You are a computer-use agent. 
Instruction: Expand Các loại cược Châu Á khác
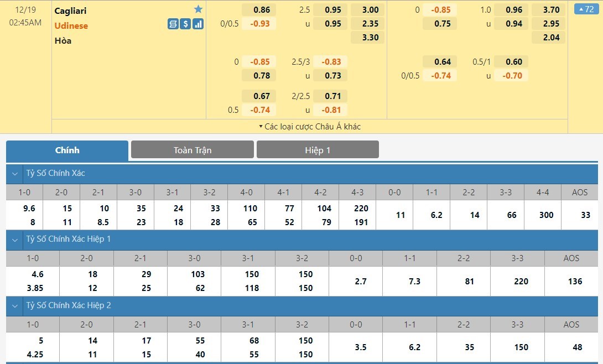point(309,127)
